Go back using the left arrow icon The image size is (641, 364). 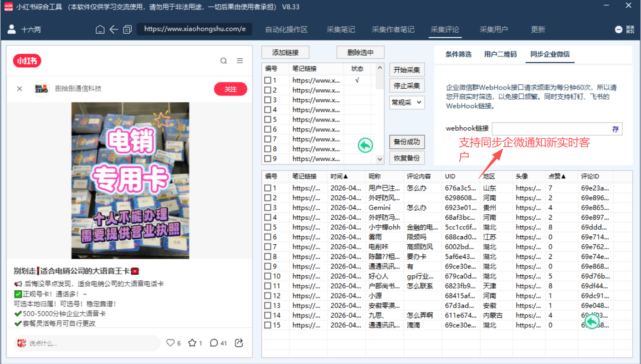[114, 30]
